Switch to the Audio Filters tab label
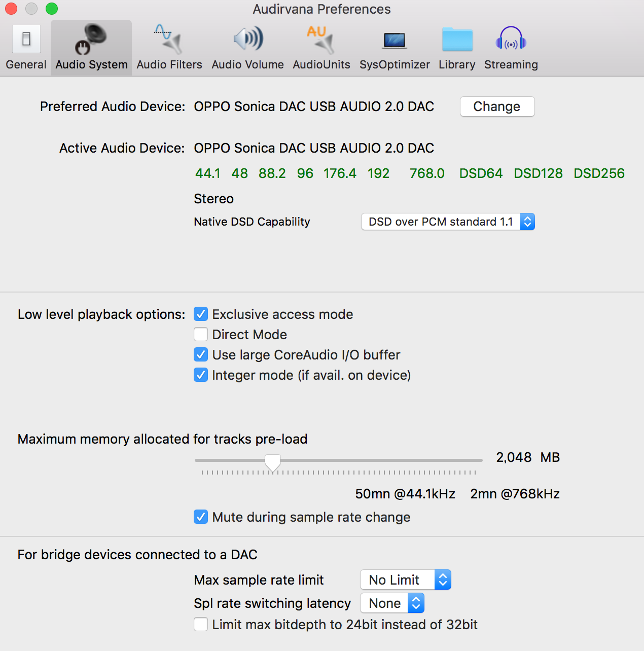 tap(169, 65)
